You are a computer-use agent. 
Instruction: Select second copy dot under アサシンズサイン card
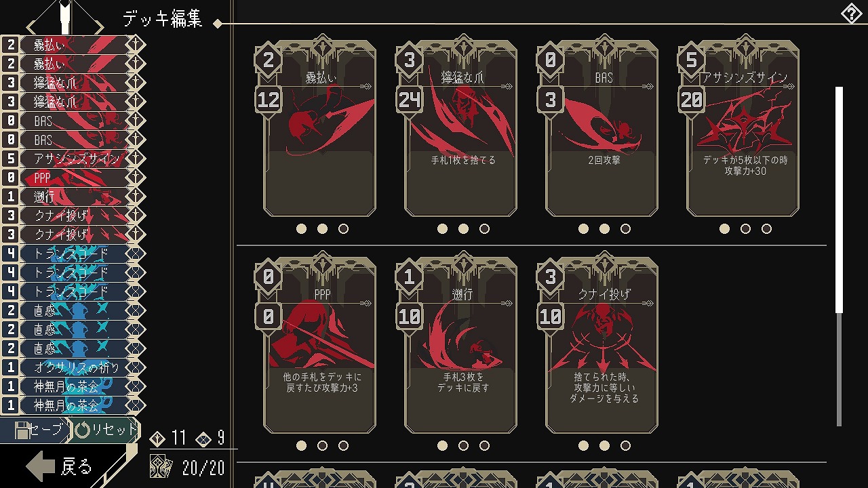click(745, 229)
